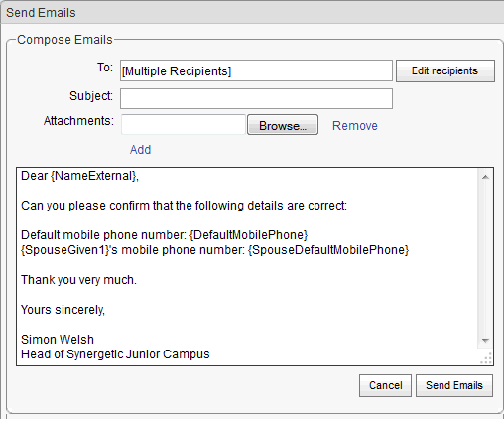
Task: Remove the attachment via Remove link
Action: coord(355,126)
